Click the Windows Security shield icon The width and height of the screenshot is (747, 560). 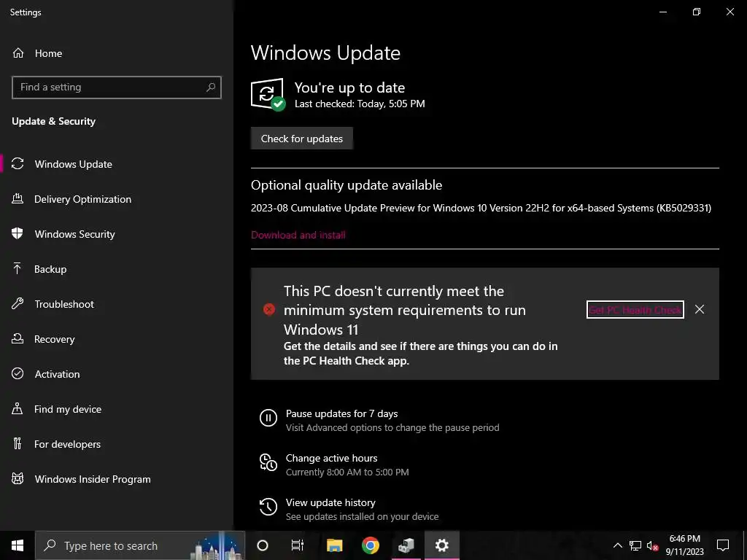tap(18, 234)
